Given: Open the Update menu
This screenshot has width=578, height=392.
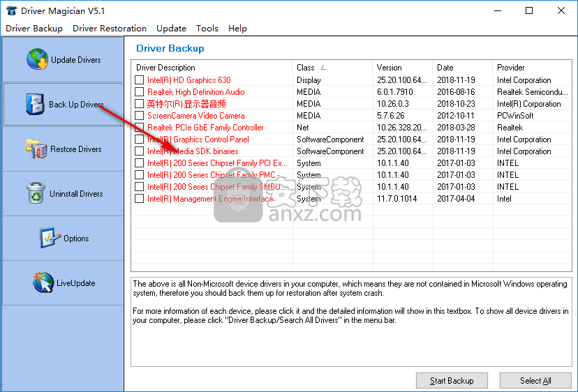Looking at the screenshot, I should pyautogui.click(x=171, y=29).
